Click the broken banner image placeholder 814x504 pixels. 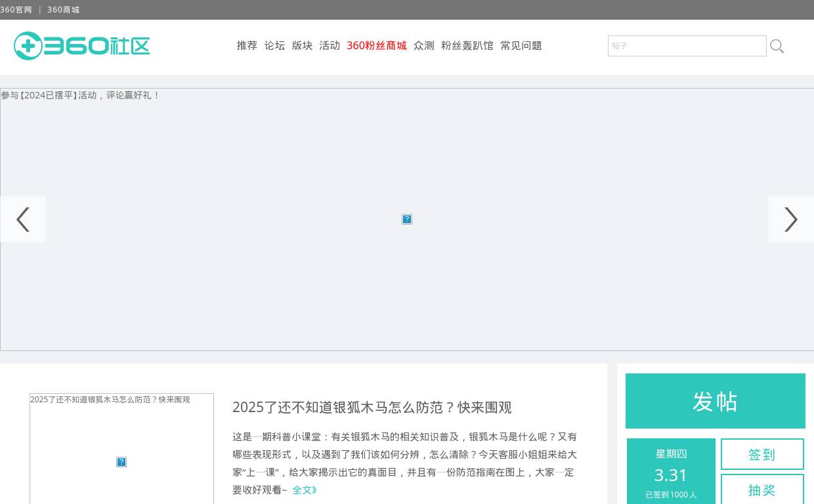407,219
